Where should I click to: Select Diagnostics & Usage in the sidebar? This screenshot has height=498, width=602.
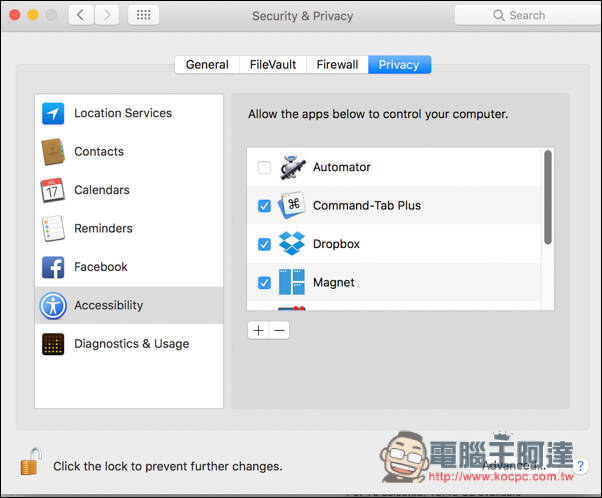pos(129,344)
